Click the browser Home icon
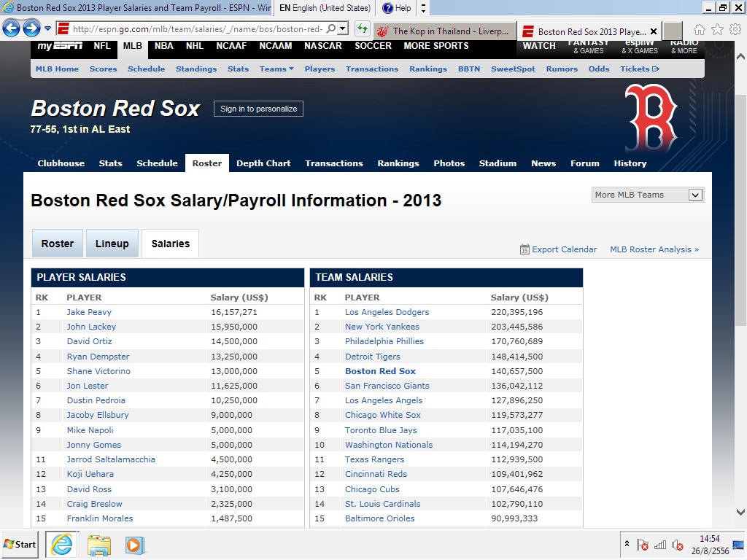This screenshot has height=560, width=747. coord(700,29)
